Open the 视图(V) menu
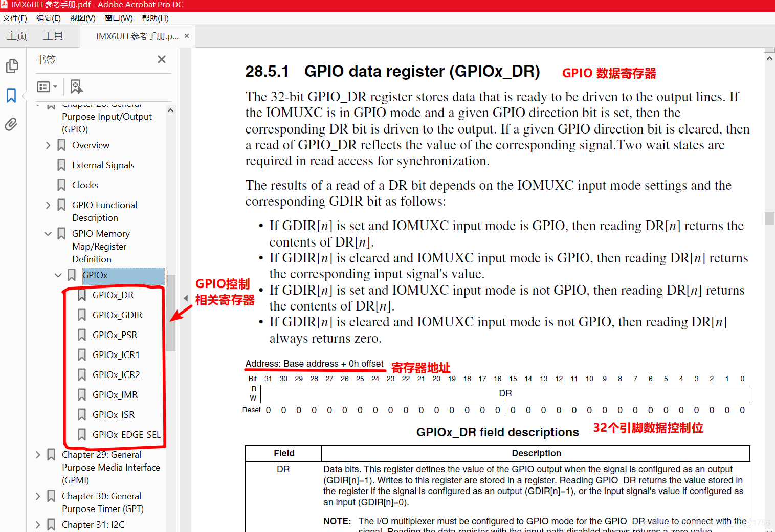This screenshot has height=532, width=775. pos(83,18)
